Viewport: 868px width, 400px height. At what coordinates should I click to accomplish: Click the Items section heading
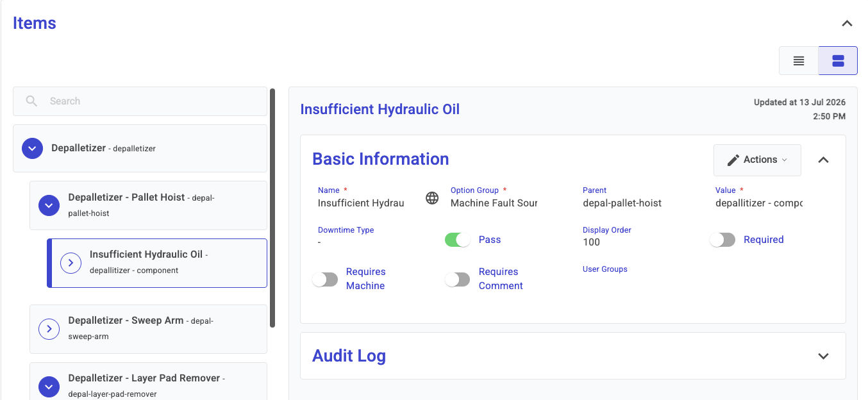tap(35, 23)
